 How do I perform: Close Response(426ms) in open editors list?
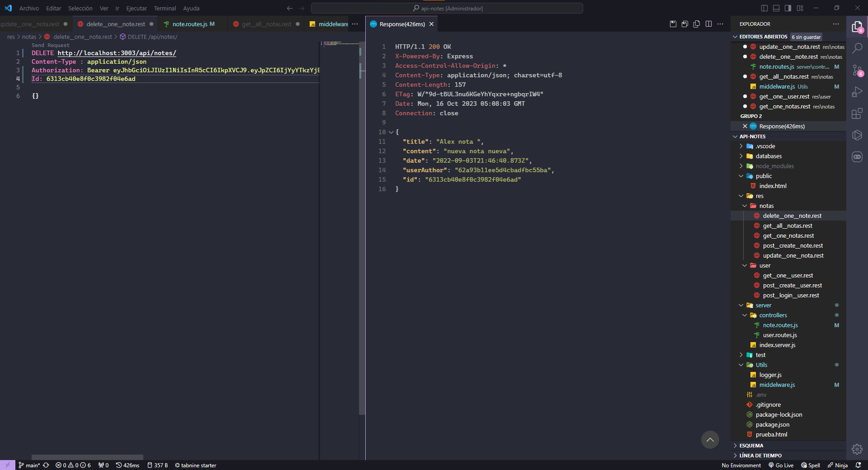click(x=745, y=126)
